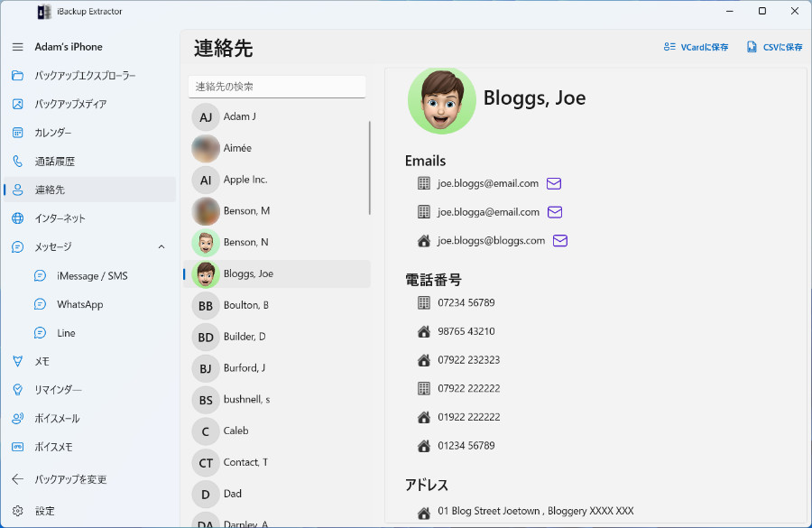
Task: Select contact Benson, M
Action: point(277,211)
